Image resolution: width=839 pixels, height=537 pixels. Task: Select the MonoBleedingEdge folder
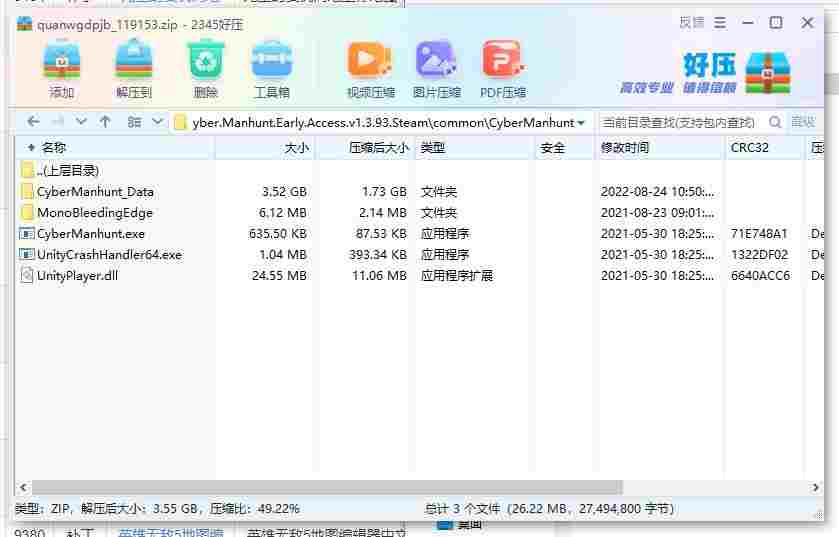(420, 212)
